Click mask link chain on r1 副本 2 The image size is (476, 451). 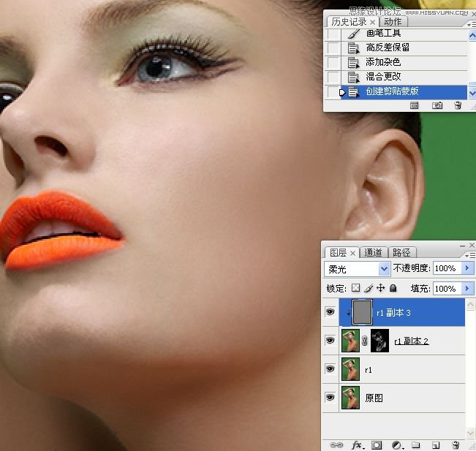click(365, 341)
